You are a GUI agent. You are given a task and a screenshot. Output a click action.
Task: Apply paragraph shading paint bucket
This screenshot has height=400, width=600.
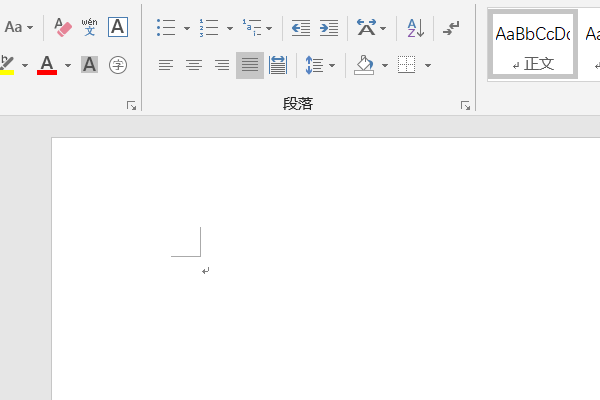364,65
